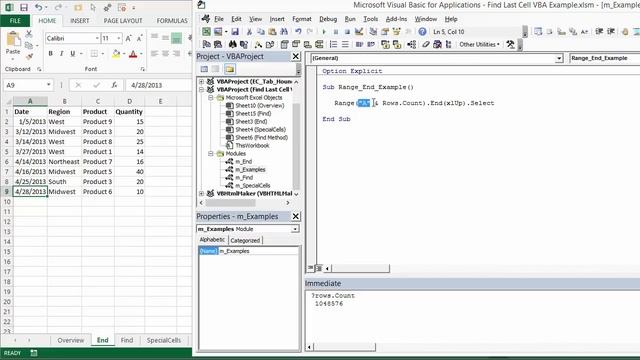Toggle Folders button in Project panel
The width and height of the screenshot is (640, 360).
point(230,69)
